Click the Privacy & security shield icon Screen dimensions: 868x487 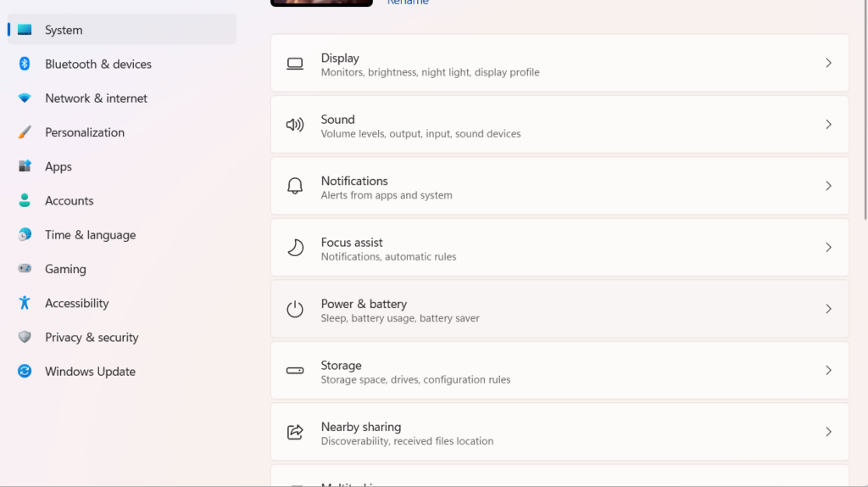coord(25,337)
